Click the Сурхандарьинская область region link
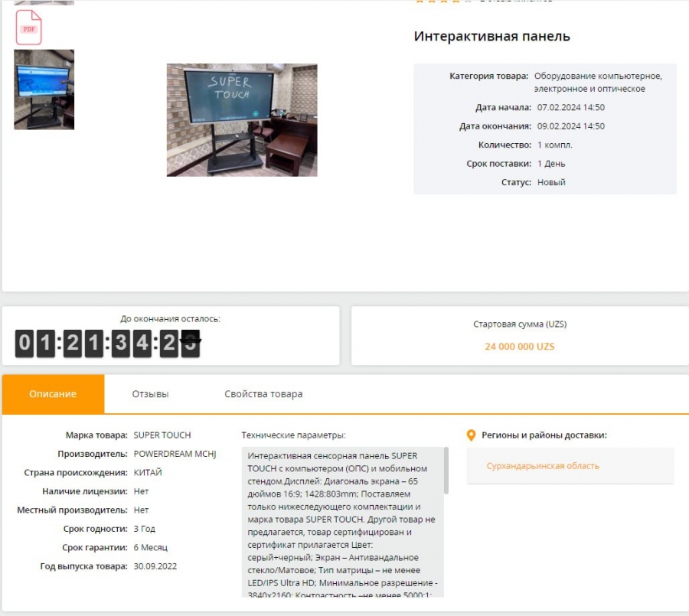The height and width of the screenshot is (616, 689). [x=543, y=466]
